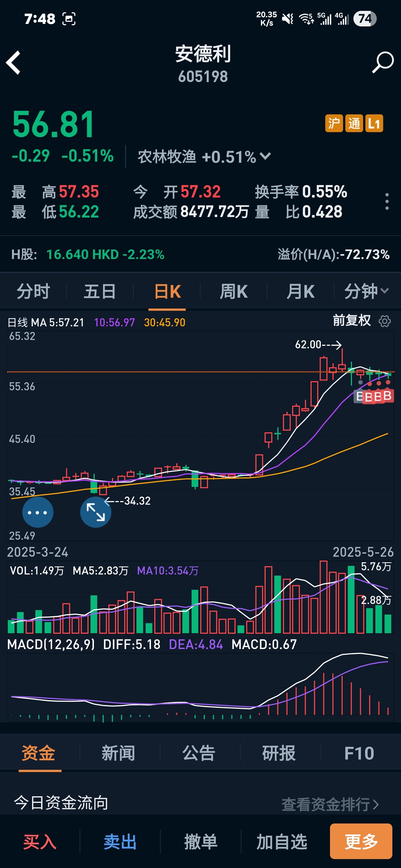The height and width of the screenshot is (868, 401).
Task: Switch to 分时 chart tab
Action: click(x=33, y=291)
